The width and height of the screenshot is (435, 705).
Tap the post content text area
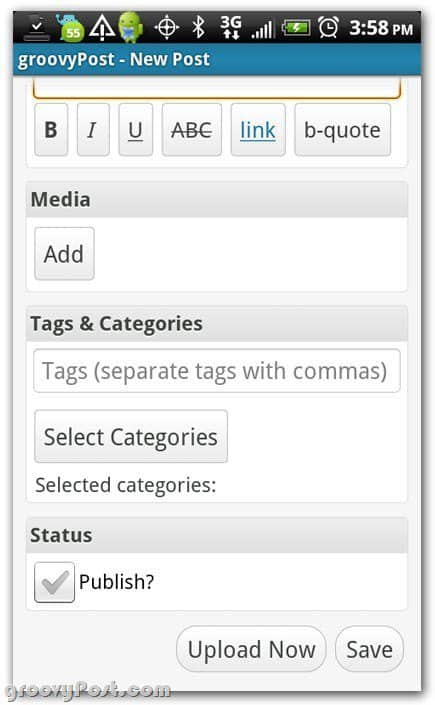[x=216, y=88]
